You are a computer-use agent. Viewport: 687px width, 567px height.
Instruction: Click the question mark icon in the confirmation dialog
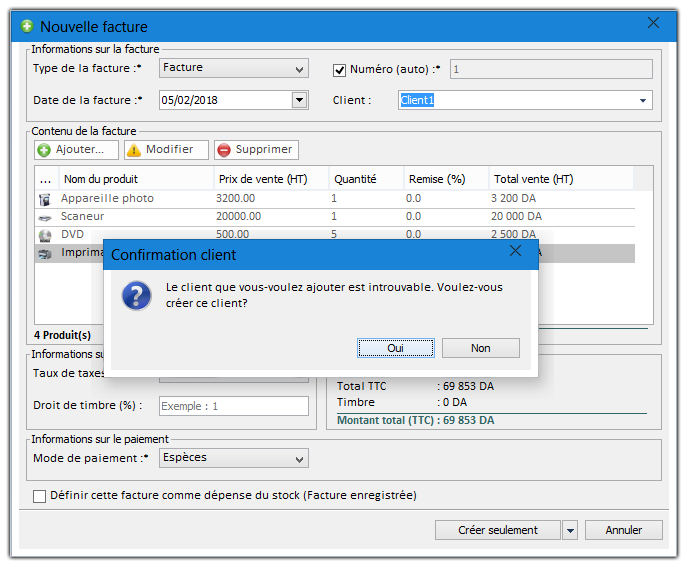pyautogui.click(x=136, y=295)
